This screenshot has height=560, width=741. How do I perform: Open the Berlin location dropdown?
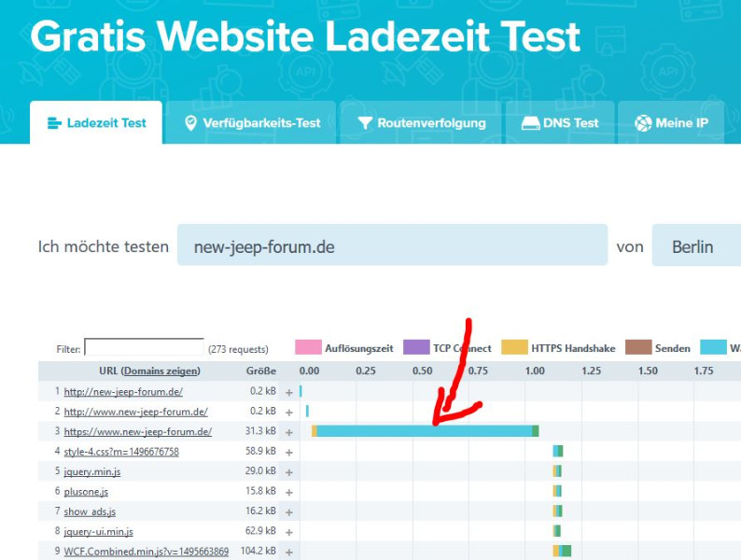[x=696, y=245]
